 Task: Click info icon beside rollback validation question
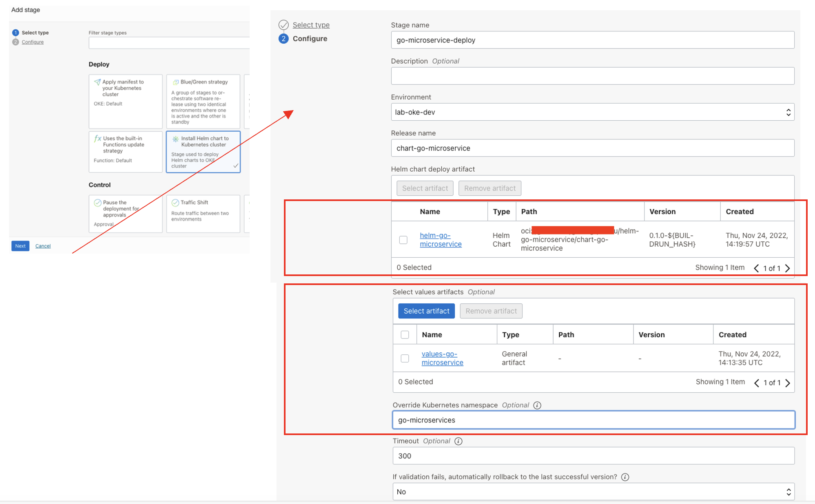coord(625,477)
